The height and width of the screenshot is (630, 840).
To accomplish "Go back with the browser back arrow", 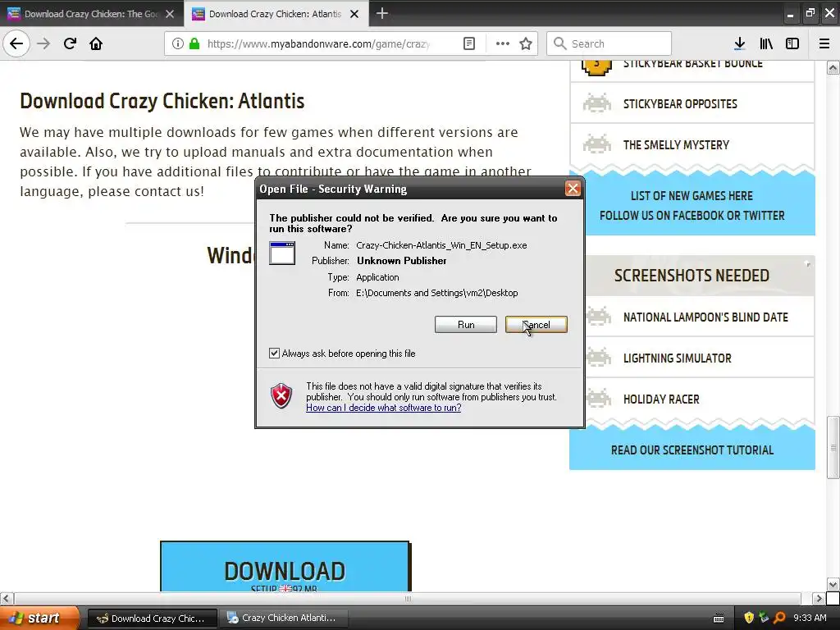I will (16, 43).
